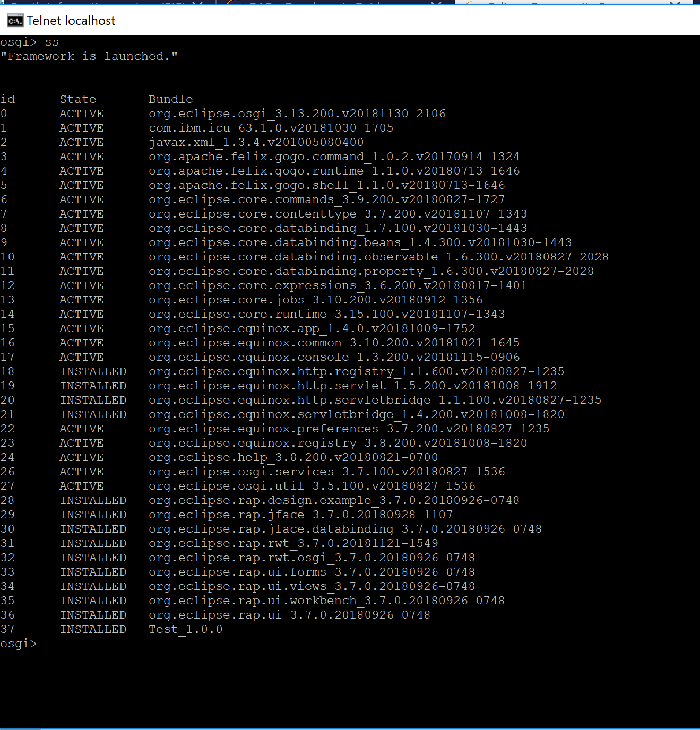Click org.eclipse.rap.design.example bundle entry
This screenshot has height=730, width=700.
[334, 500]
